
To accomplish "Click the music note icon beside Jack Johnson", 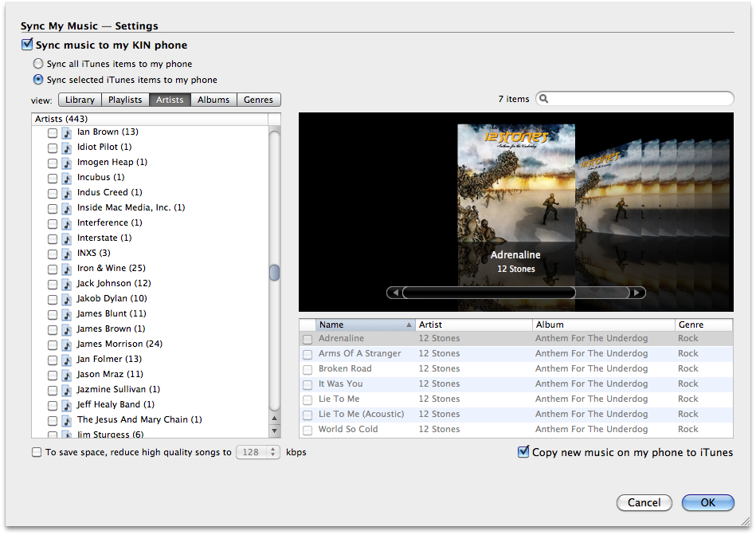I will click(67, 284).
